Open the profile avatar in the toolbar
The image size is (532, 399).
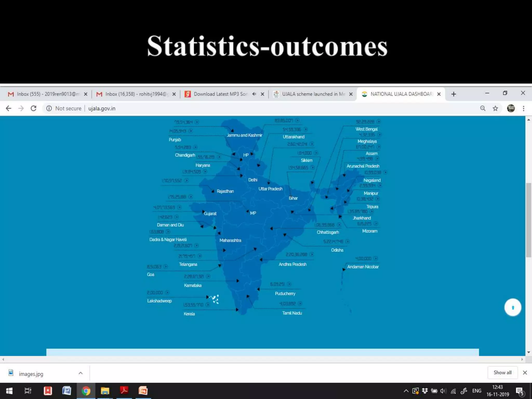(x=511, y=108)
